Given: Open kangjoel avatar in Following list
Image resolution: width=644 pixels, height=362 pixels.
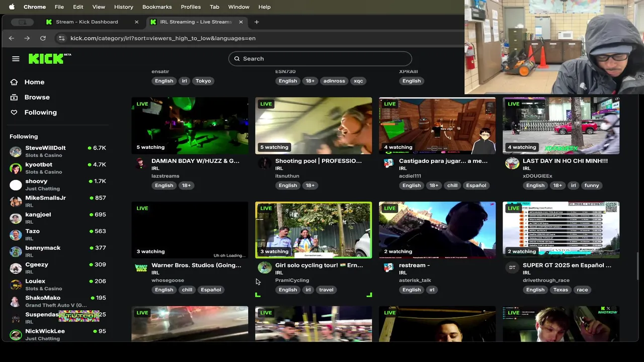Looking at the screenshot, I should point(16,218).
